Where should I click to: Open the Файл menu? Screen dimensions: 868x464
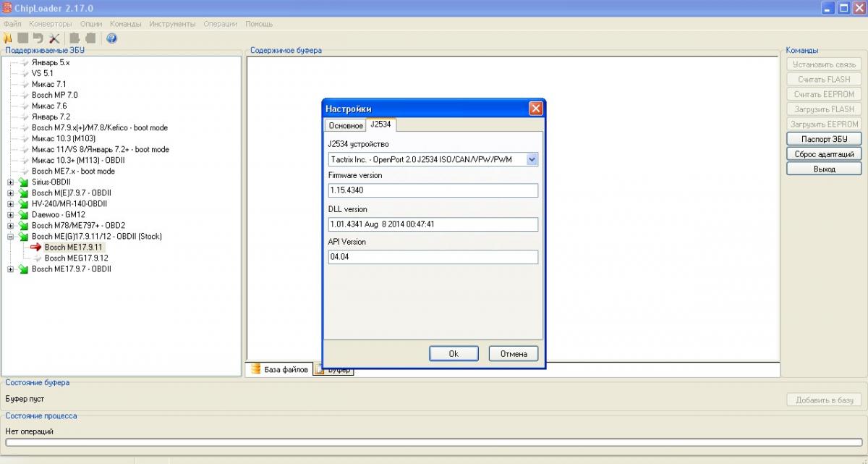tap(12, 24)
